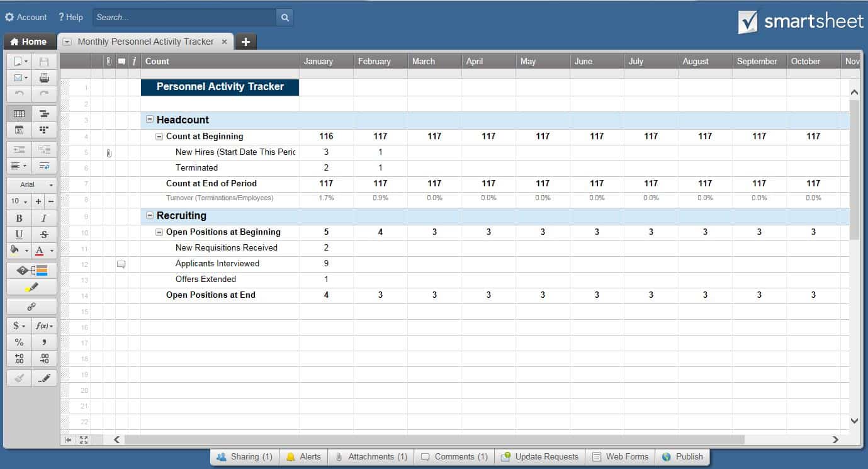Open Sharing from the bottom bar
The width and height of the screenshot is (868, 469).
244,456
